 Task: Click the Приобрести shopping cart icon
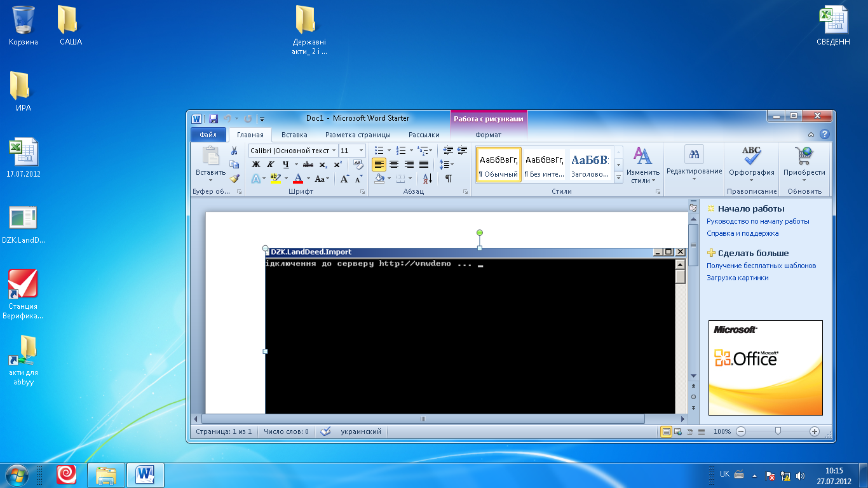pyautogui.click(x=804, y=156)
